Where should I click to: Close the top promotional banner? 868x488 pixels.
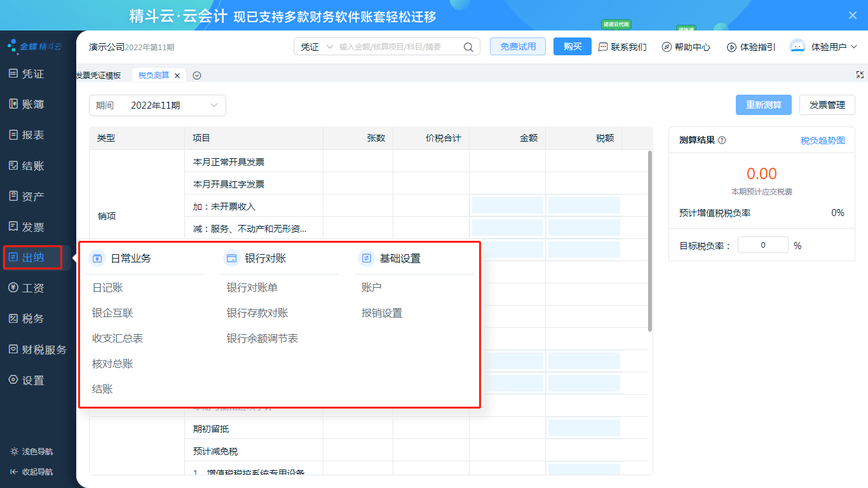tap(853, 15)
